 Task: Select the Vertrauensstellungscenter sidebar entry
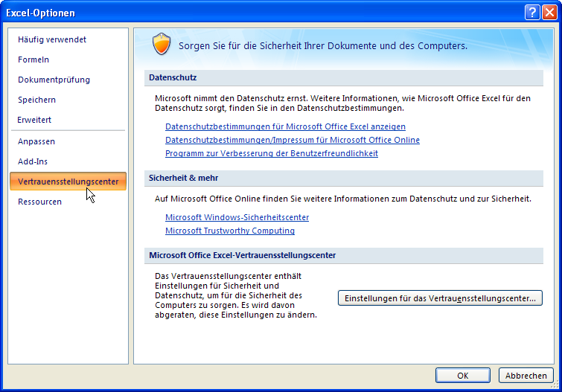68,181
